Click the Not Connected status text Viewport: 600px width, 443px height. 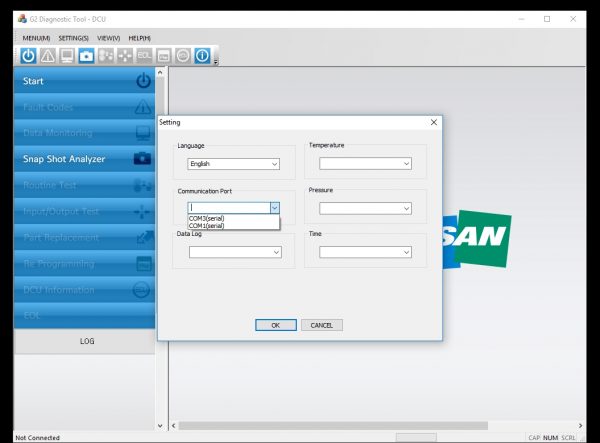pyautogui.click(x=38, y=438)
